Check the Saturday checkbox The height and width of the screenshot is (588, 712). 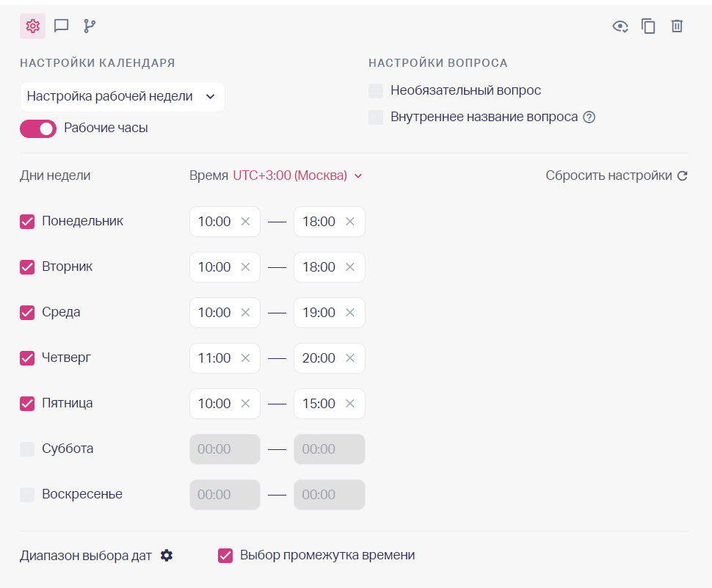tap(27, 449)
